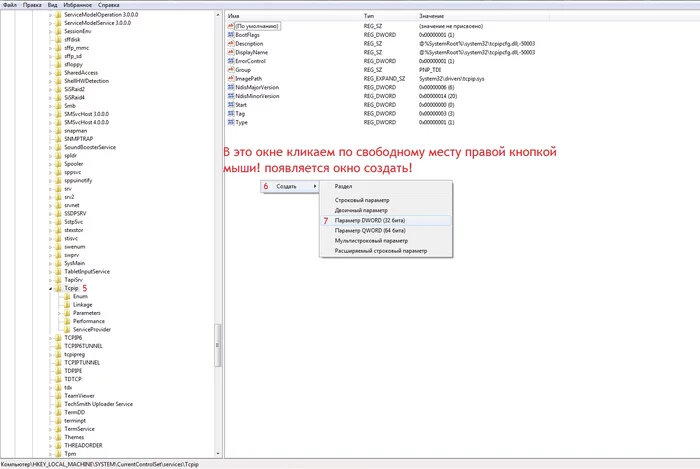Select the SMSvcHost 4.0.0.0 key
Viewport: 700px width, 469px height.
(x=87, y=122)
